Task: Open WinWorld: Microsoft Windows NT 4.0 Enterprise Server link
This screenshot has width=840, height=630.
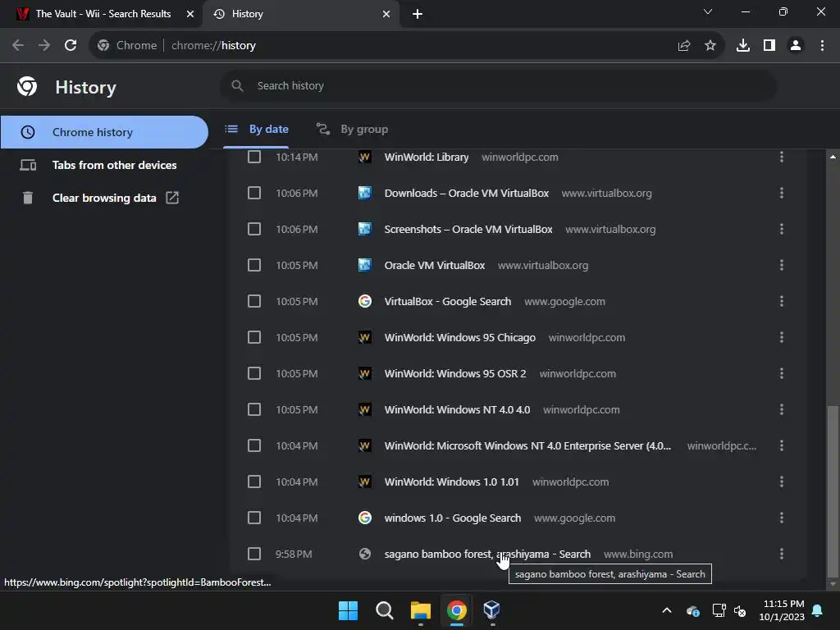Action: [527, 445]
